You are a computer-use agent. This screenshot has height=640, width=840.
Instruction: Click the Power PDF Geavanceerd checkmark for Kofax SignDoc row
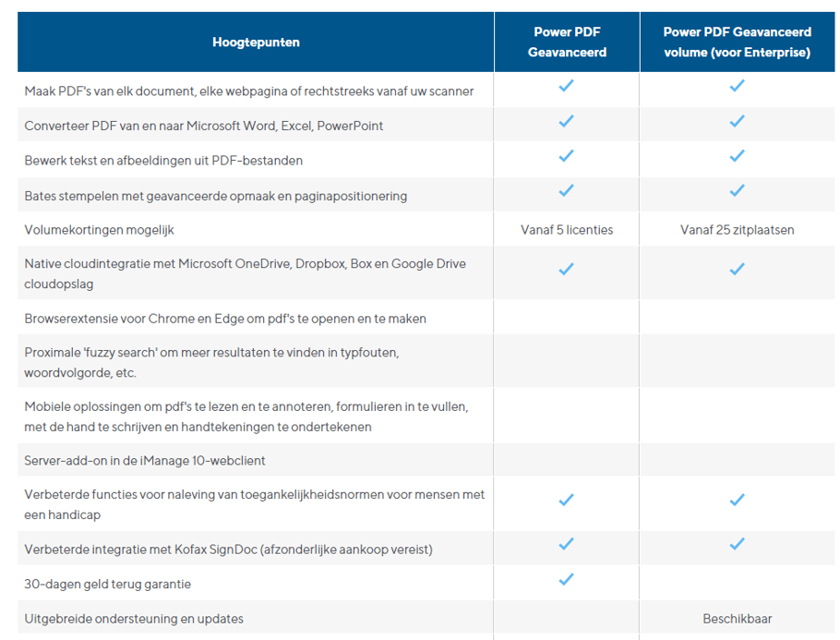click(x=567, y=544)
